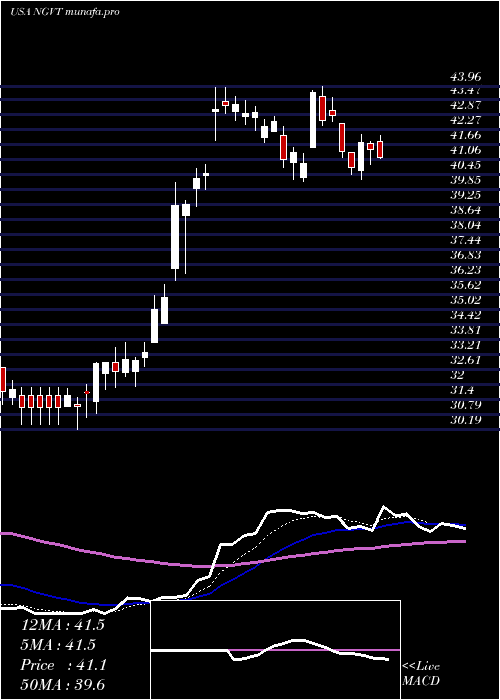This screenshot has height=700, width=500.
Task: Click the 32 price axis label
Action: click(458, 375)
